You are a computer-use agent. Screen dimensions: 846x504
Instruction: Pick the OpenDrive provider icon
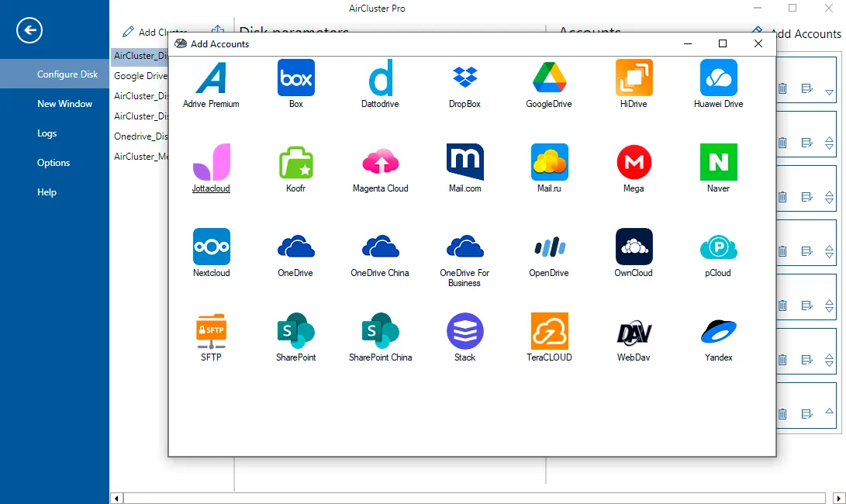549,247
